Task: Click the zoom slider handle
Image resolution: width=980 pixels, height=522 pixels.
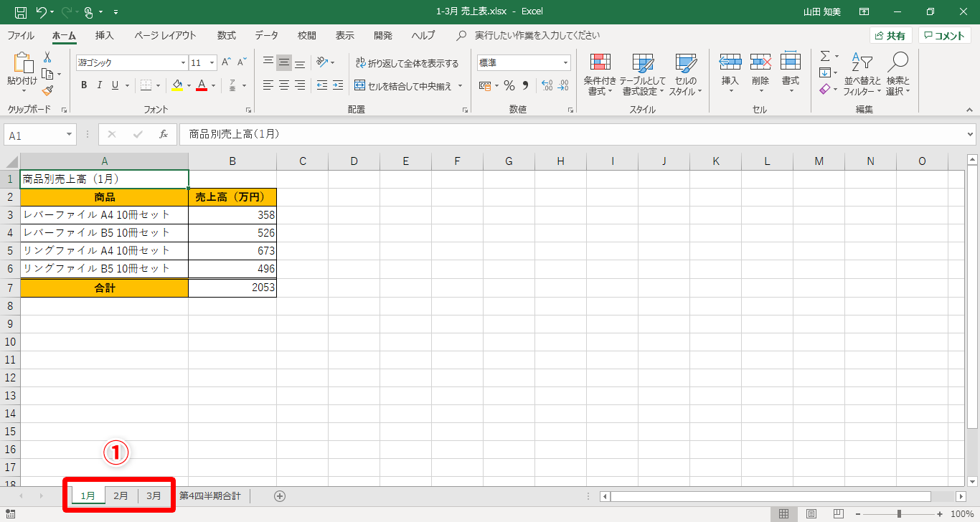Action: (899, 513)
